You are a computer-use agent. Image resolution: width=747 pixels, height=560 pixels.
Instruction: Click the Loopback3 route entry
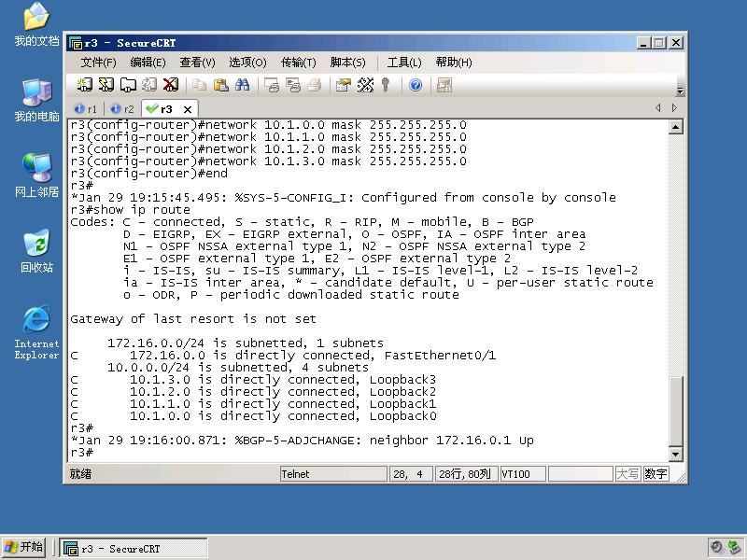[x=253, y=380]
